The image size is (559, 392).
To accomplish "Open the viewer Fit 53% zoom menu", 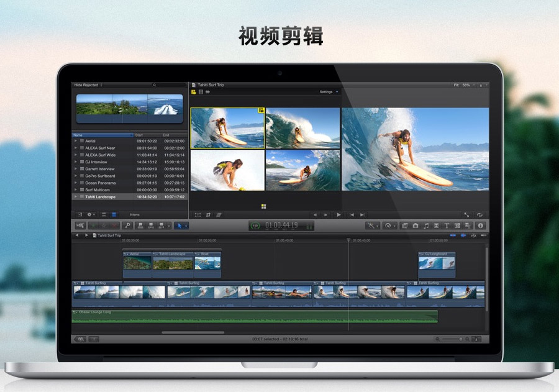I will tap(464, 85).
